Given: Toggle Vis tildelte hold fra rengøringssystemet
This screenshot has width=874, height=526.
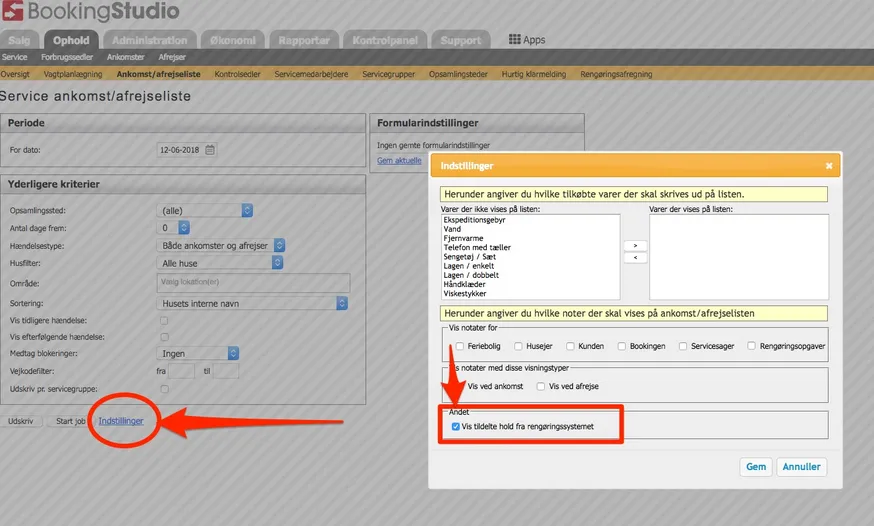Looking at the screenshot, I should (456, 426).
